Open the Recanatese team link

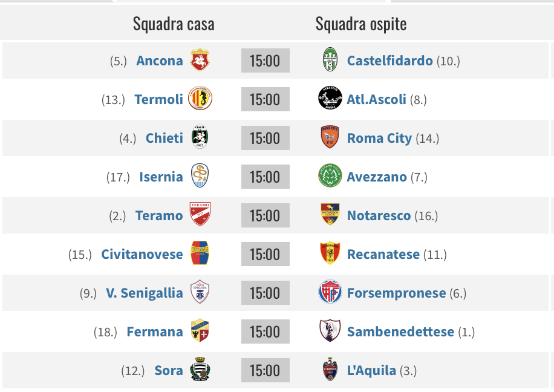[383, 254]
